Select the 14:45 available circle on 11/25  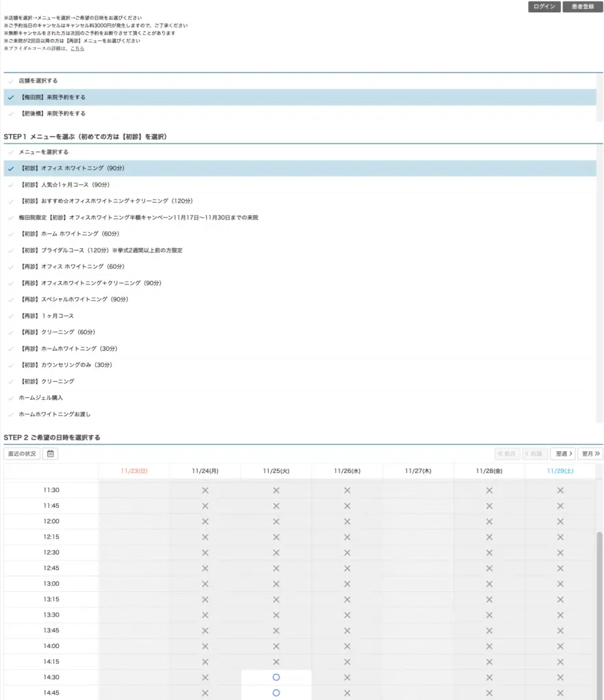[276, 692]
